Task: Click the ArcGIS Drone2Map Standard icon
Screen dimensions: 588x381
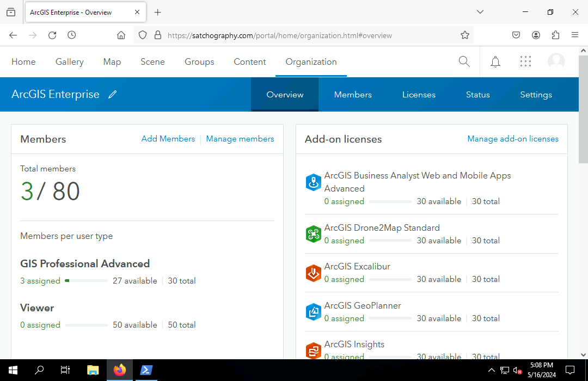Action: pyautogui.click(x=314, y=234)
